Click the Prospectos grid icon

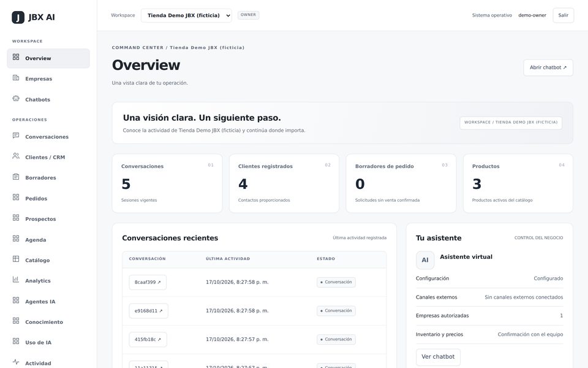pyautogui.click(x=16, y=218)
